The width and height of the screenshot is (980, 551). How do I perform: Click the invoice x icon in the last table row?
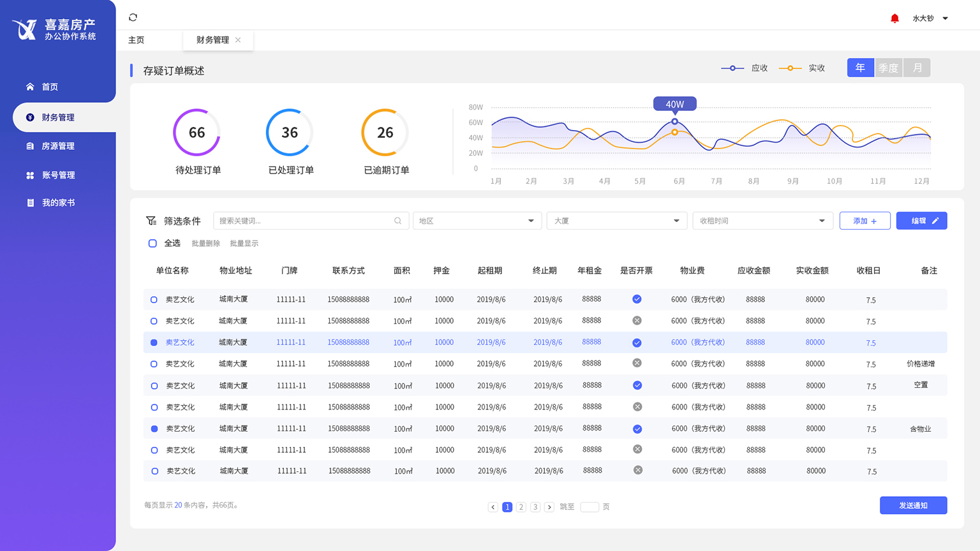click(x=637, y=470)
